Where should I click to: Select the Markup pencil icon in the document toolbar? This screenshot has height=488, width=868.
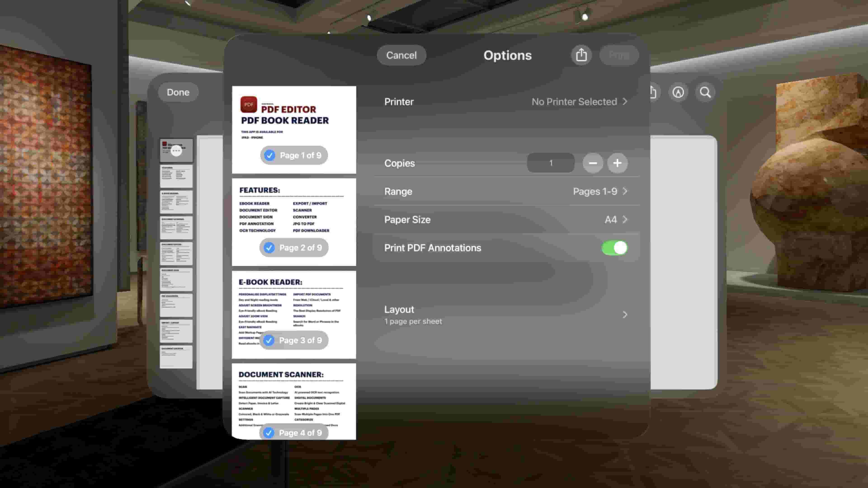[678, 92]
